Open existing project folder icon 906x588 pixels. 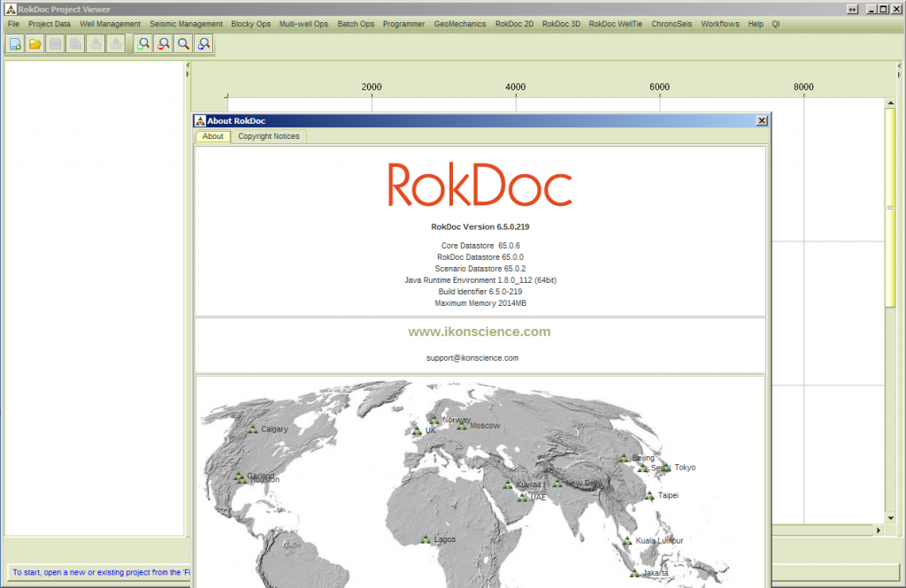click(x=35, y=44)
